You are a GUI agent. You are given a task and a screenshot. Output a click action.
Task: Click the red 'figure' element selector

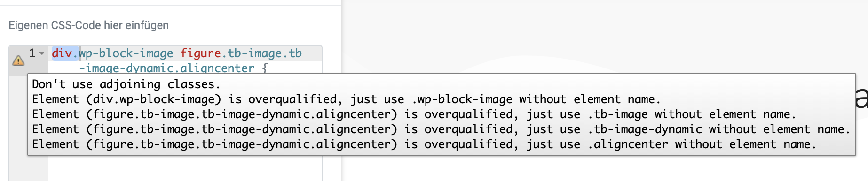tap(201, 53)
